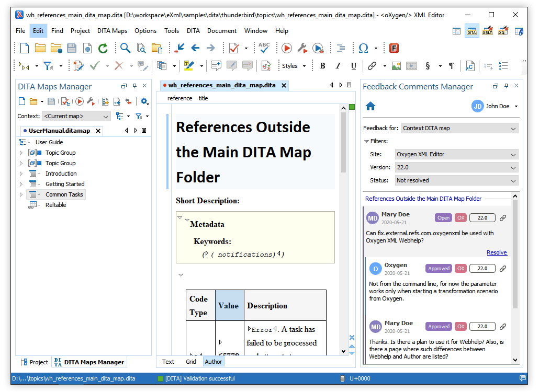Click the green checkmark accept change icon

coord(95,66)
